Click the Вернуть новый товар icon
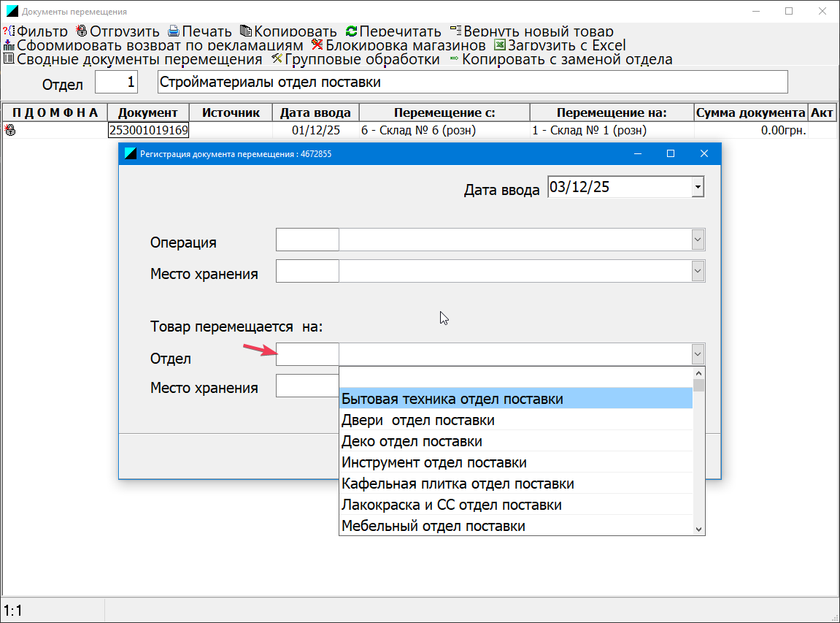The height and width of the screenshot is (623, 840). pyautogui.click(x=455, y=31)
